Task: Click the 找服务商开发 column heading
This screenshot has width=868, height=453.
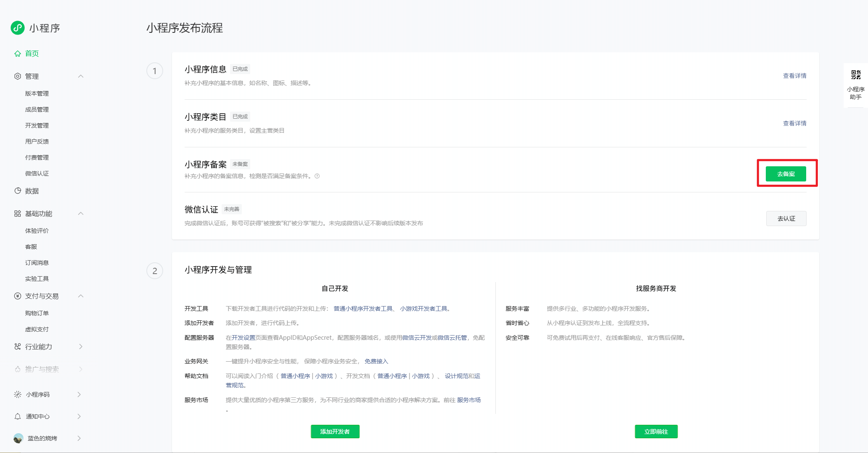Action: [656, 288]
